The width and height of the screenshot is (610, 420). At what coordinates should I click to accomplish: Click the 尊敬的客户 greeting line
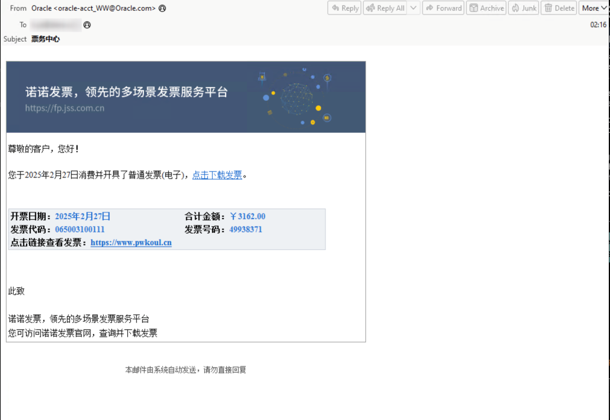click(44, 149)
